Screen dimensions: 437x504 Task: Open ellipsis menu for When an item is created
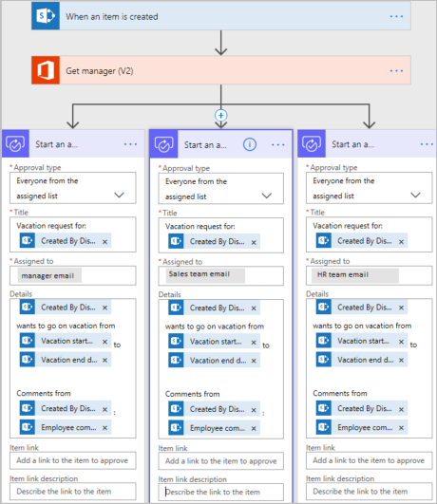pyautogui.click(x=396, y=16)
